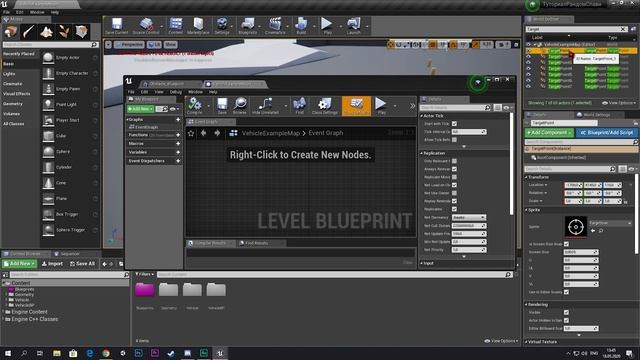The image size is (640, 360).
Task: Toggle Replay Rewindable checkbox
Action: pyautogui.click(x=454, y=201)
